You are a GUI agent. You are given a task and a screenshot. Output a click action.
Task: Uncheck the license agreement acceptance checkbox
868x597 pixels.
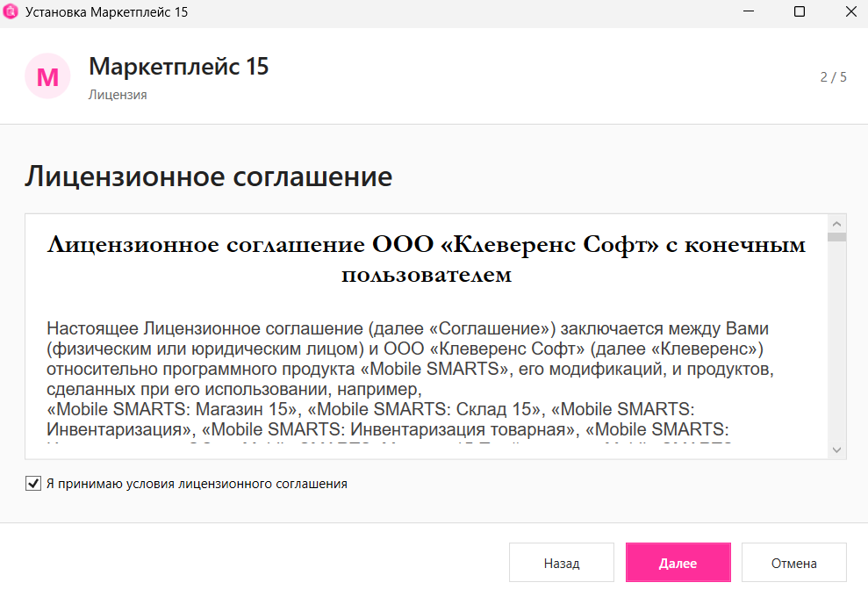33,484
